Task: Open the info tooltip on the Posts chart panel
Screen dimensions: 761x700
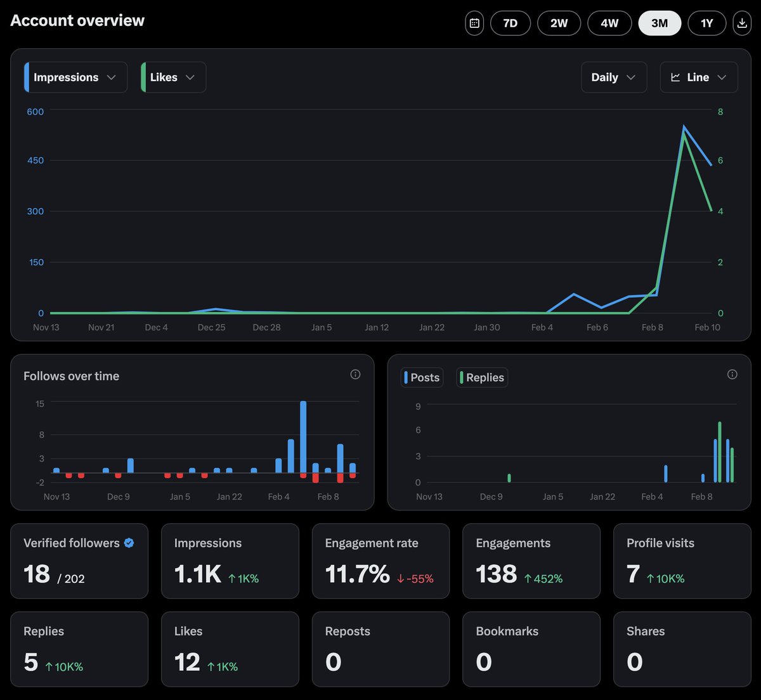Action: point(732,374)
